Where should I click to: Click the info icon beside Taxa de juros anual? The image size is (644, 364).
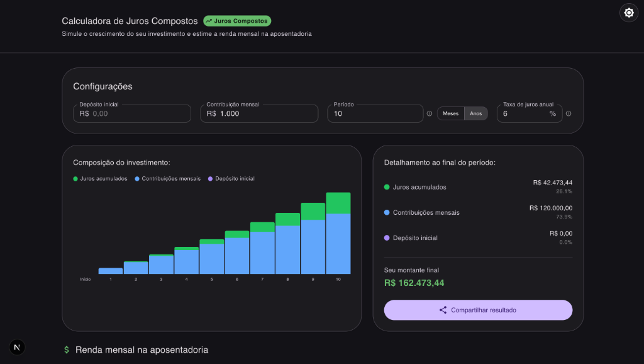(x=568, y=113)
